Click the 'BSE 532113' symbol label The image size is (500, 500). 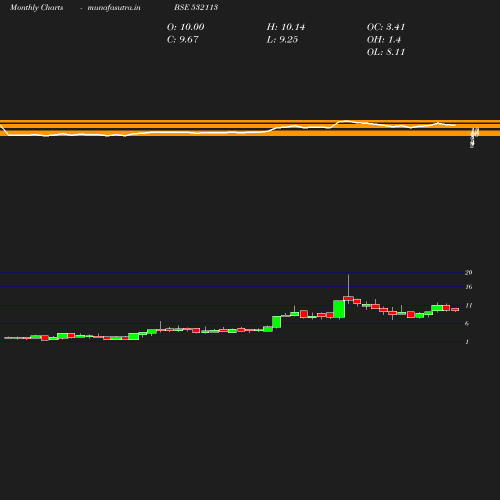click(196, 7)
